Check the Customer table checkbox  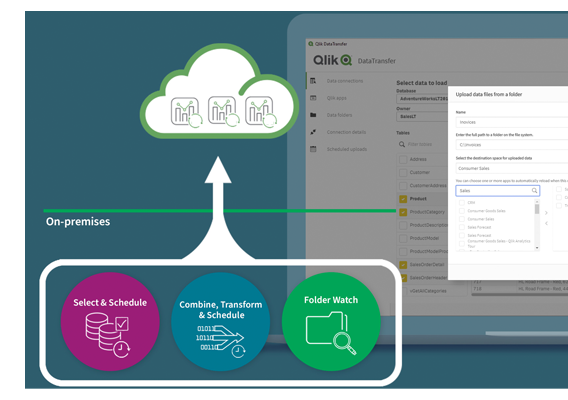coord(403,172)
